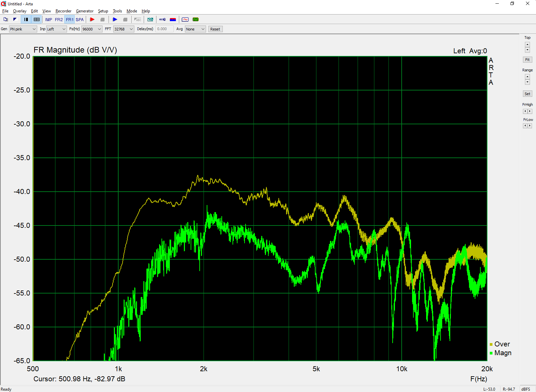Click the Left Avg:0 label

pyautogui.click(x=470, y=51)
